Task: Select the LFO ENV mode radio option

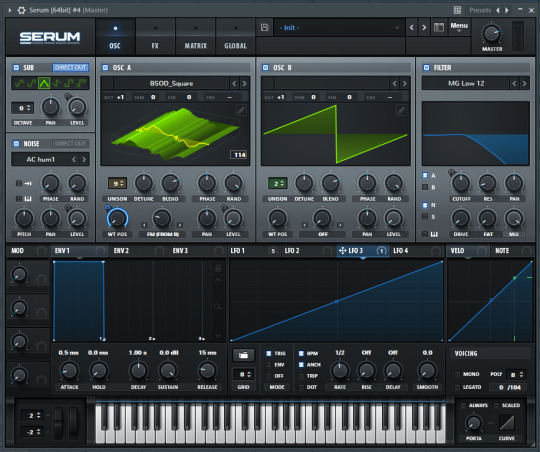Action: pyautogui.click(x=269, y=364)
